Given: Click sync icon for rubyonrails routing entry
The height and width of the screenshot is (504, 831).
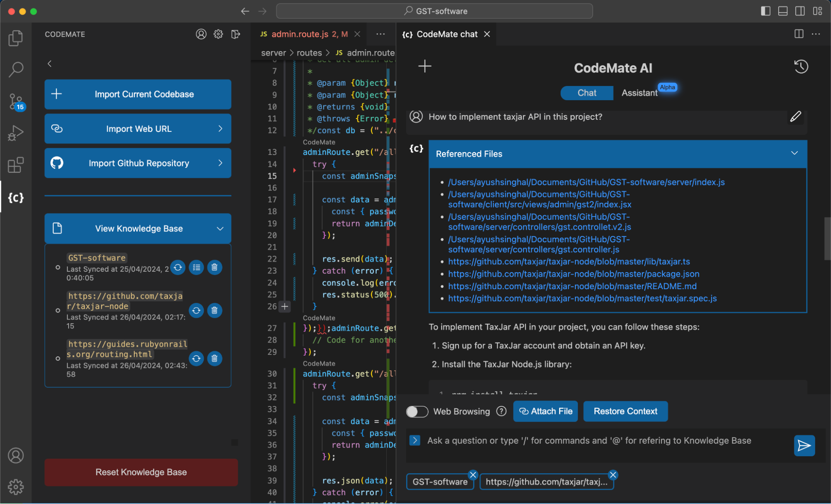Looking at the screenshot, I should (197, 358).
